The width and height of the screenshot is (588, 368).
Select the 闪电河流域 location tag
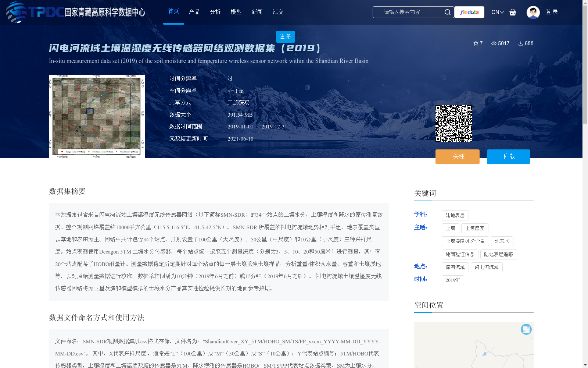487,267
